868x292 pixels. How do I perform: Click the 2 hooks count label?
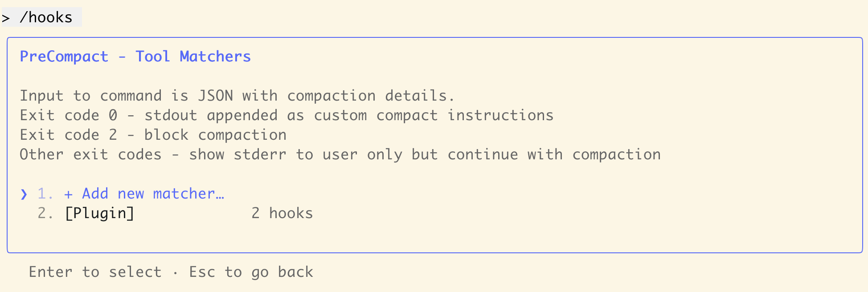point(282,213)
